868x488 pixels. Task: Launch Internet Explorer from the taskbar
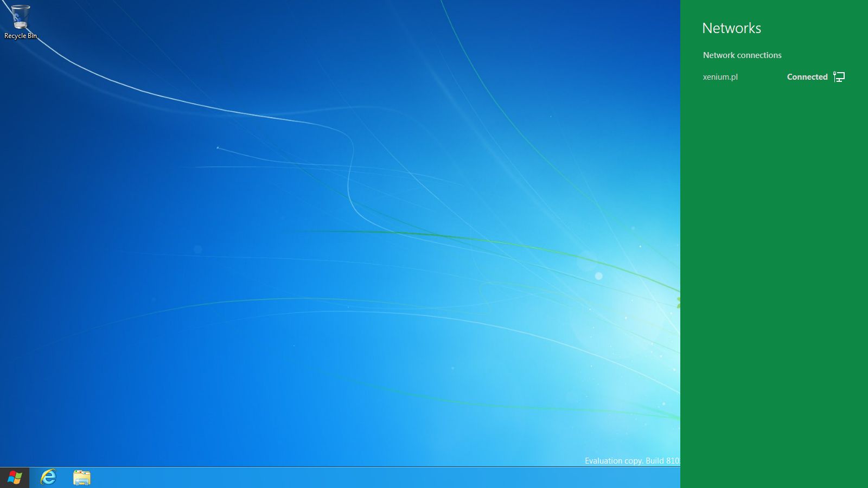[48, 477]
